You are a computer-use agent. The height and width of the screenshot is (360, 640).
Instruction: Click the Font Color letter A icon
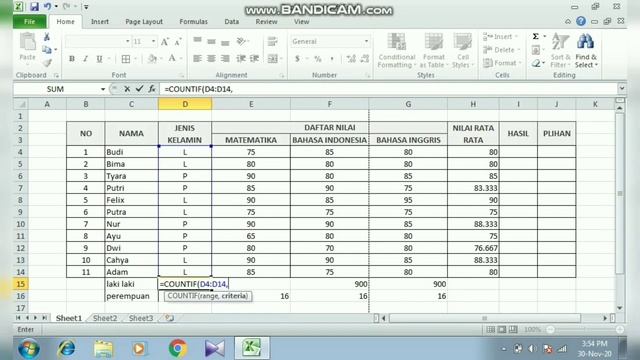[172, 59]
